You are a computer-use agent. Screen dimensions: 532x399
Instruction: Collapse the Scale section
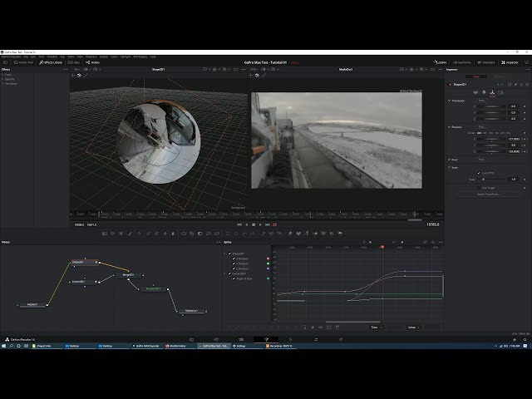pos(449,168)
